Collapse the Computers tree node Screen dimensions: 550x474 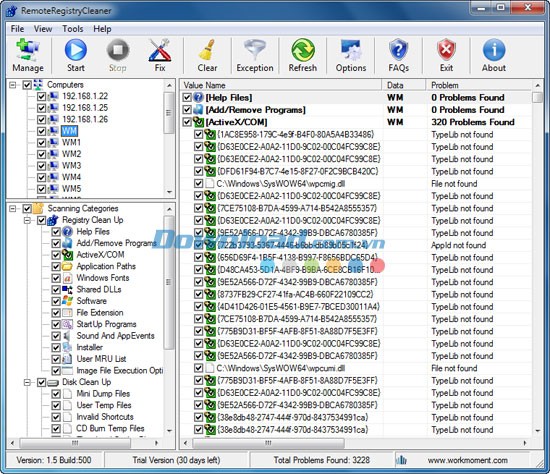[13, 85]
